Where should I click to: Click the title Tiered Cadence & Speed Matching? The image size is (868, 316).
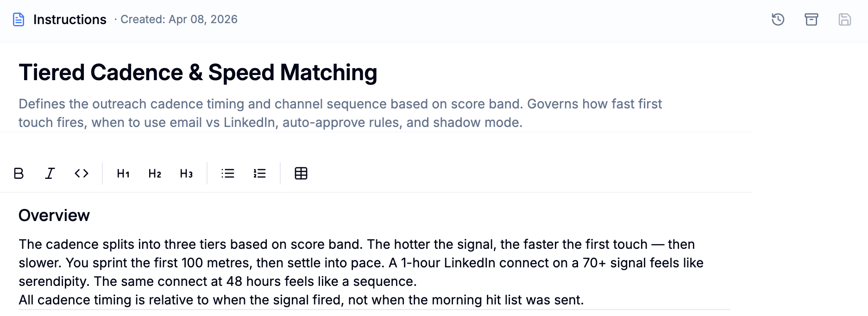pyautogui.click(x=198, y=72)
